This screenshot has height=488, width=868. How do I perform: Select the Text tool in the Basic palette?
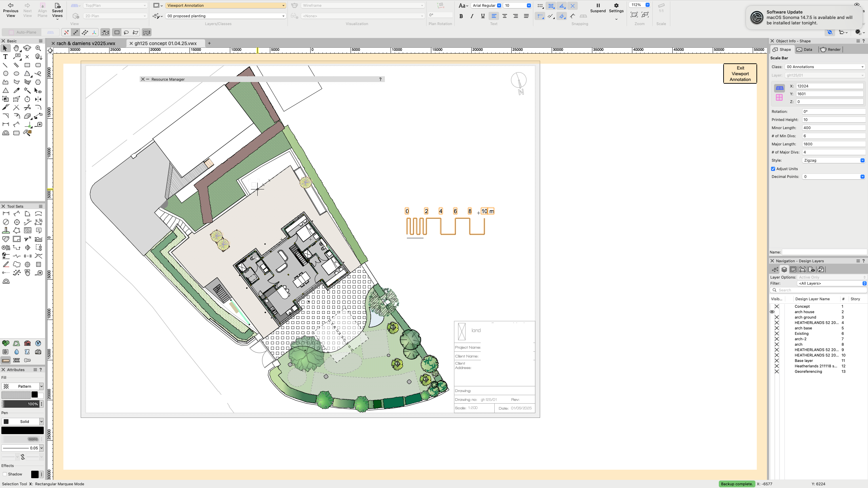pyautogui.click(x=5, y=57)
